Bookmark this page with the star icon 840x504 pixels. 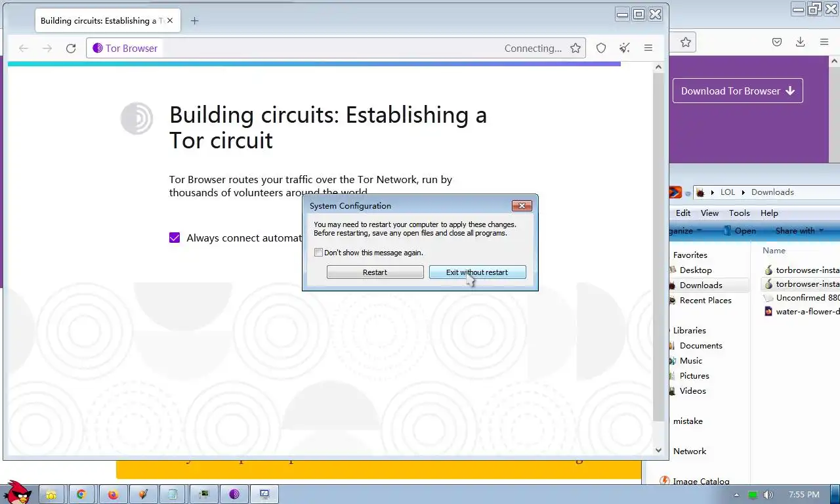click(576, 48)
